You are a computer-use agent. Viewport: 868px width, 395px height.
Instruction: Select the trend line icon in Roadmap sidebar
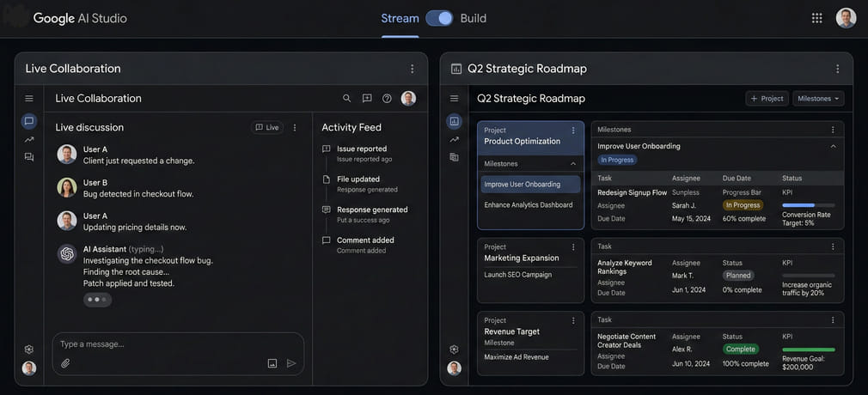click(455, 139)
